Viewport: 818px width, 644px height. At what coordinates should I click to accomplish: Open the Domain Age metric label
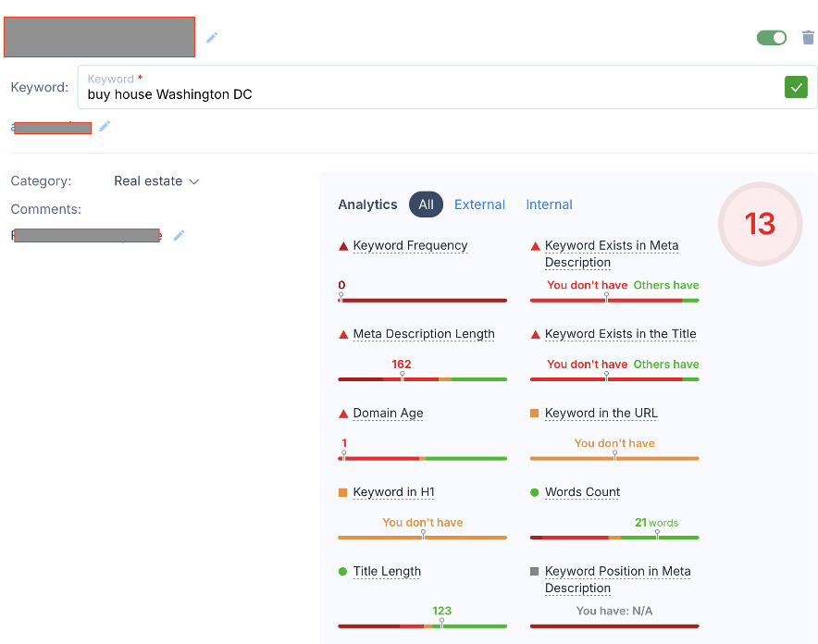coord(388,413)
